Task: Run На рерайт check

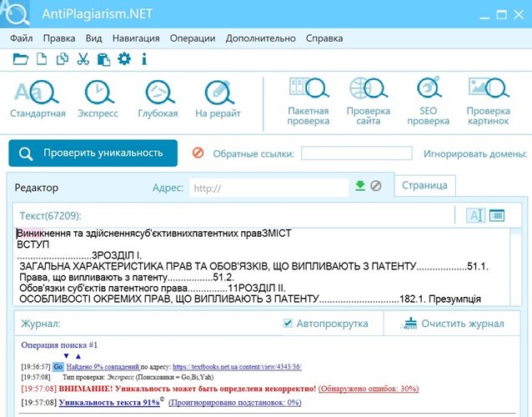Action: pos(218,98)
